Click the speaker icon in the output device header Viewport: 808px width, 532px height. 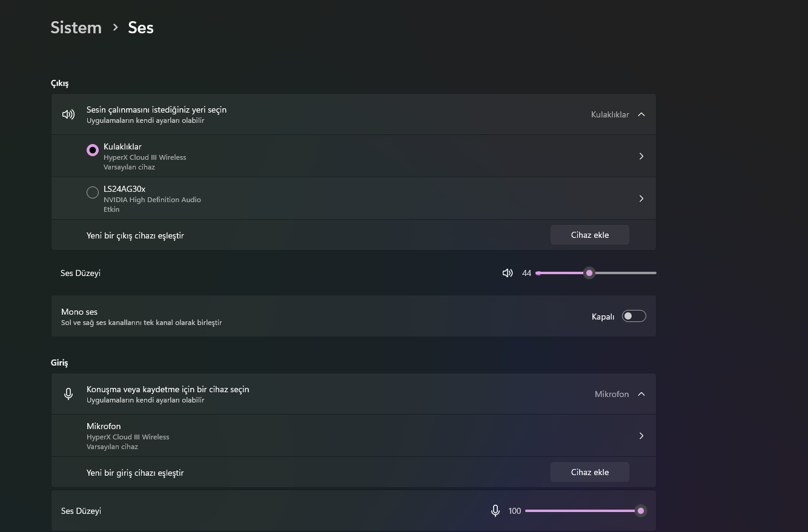tap(68, 114)
